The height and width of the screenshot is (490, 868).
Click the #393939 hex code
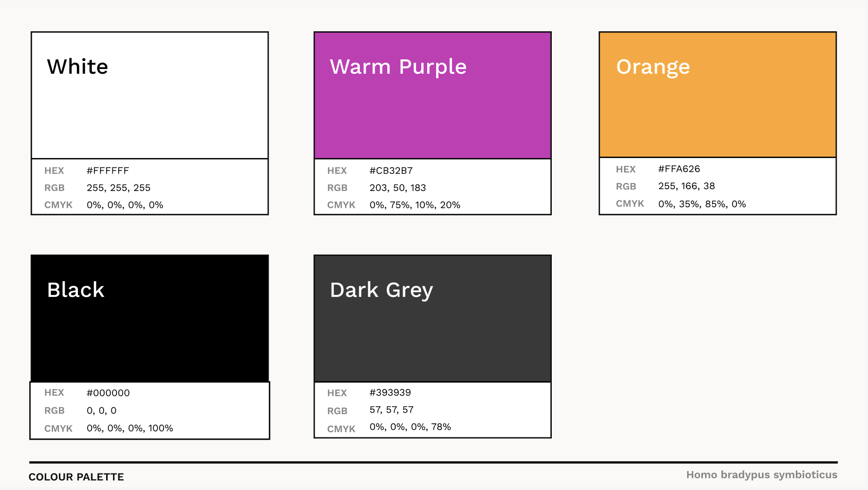point(390,392)
